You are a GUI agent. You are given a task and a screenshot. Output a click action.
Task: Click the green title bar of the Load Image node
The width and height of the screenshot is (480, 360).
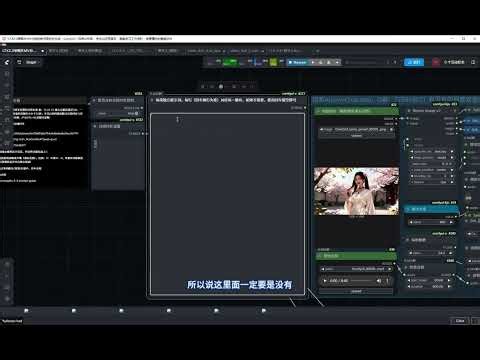pyautogui.click(x=356, y=111)
